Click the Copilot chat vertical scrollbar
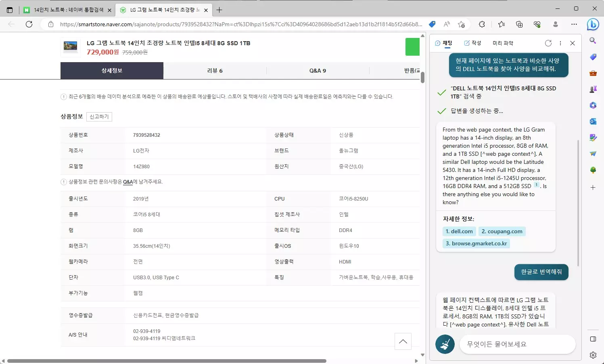The width and height of the screenshot is (604, 364). coord(578,203)
